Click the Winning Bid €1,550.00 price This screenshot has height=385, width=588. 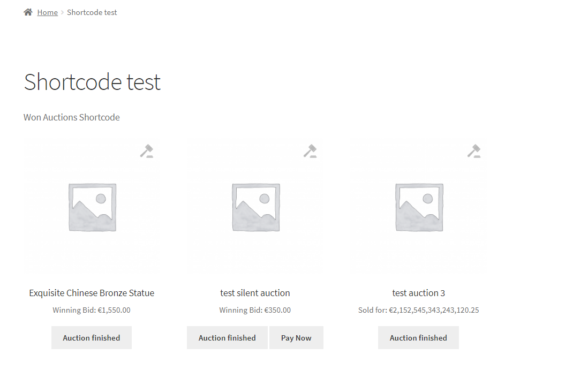click(x=92, y=310)
